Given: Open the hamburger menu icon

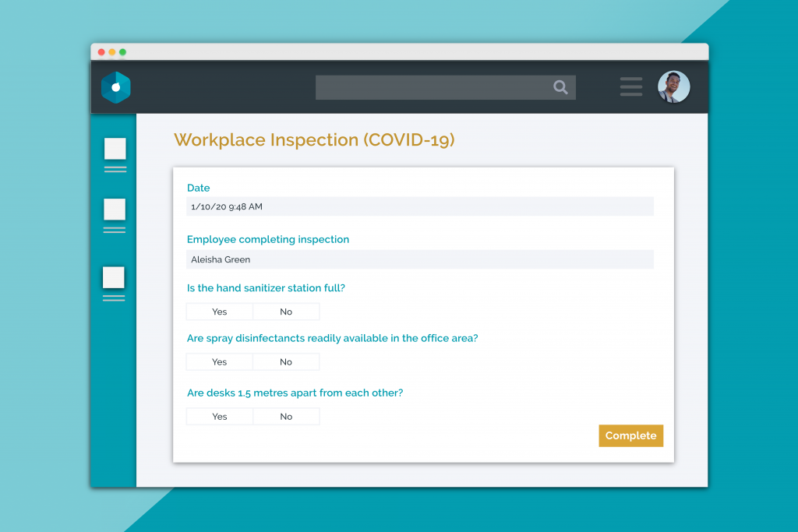Looking at the screenshot, I should (630, 87).
